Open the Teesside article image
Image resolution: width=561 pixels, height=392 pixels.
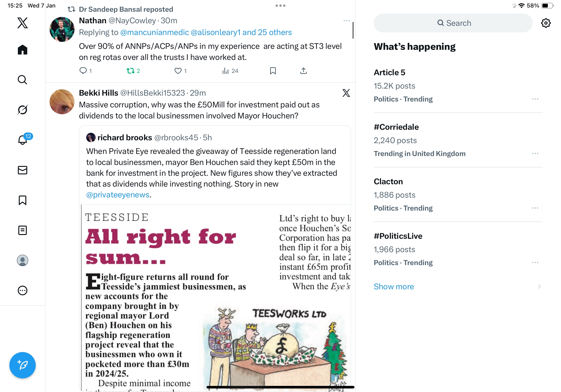tap(215, 298)
